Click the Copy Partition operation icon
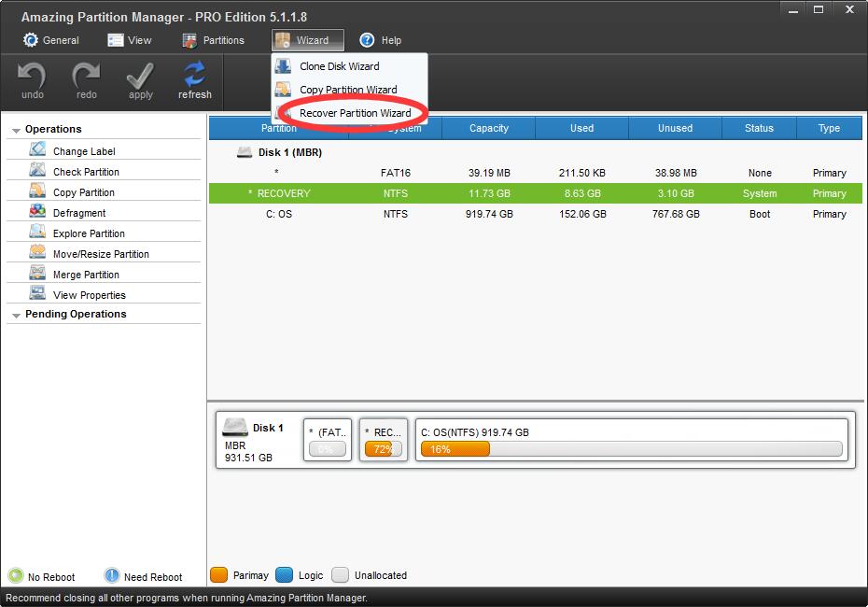868x607 pixels. coord(37,191)
